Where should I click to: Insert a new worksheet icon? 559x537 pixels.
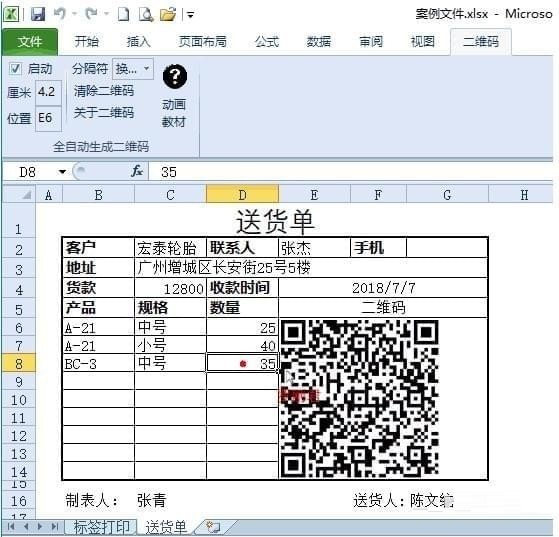214,527
